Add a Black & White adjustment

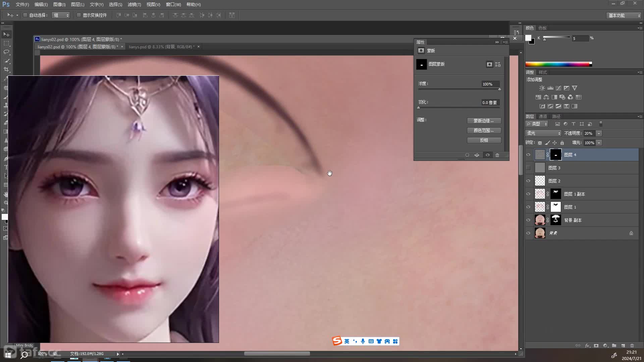(x=554, y=97)
